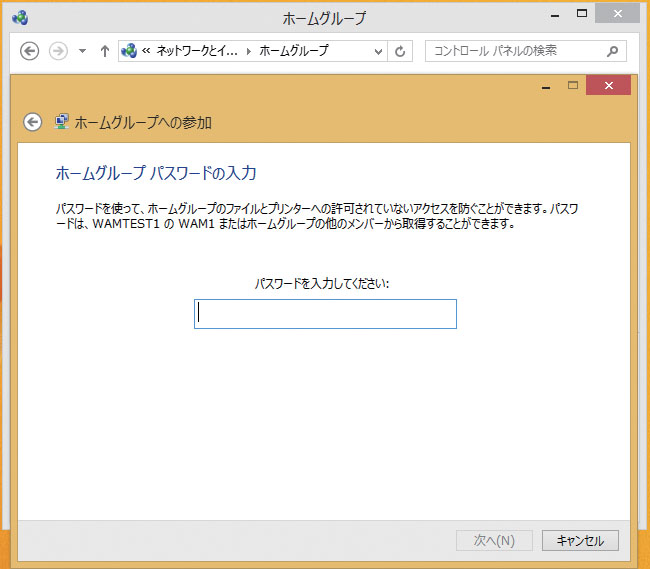Image resolution: width=650 pixels, height=569 pixels.
Task: Click the magnifier search icon
Action: point(613,51)
